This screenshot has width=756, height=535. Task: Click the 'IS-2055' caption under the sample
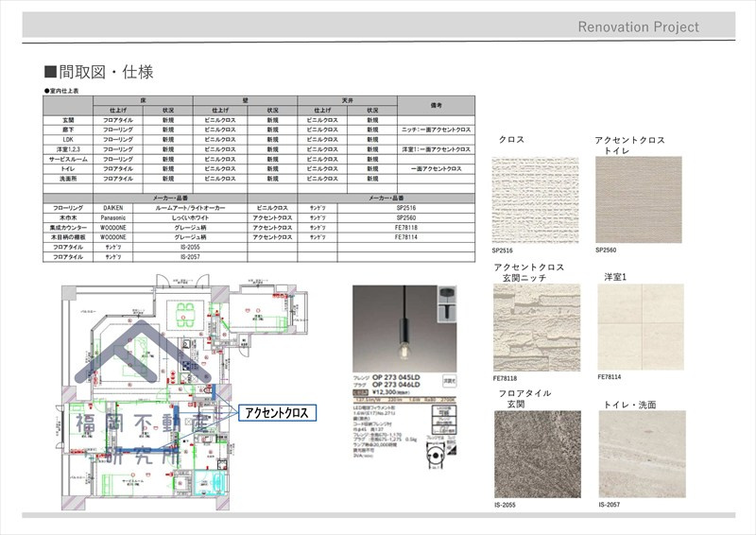pyautogui.click(x=505, y=505)
